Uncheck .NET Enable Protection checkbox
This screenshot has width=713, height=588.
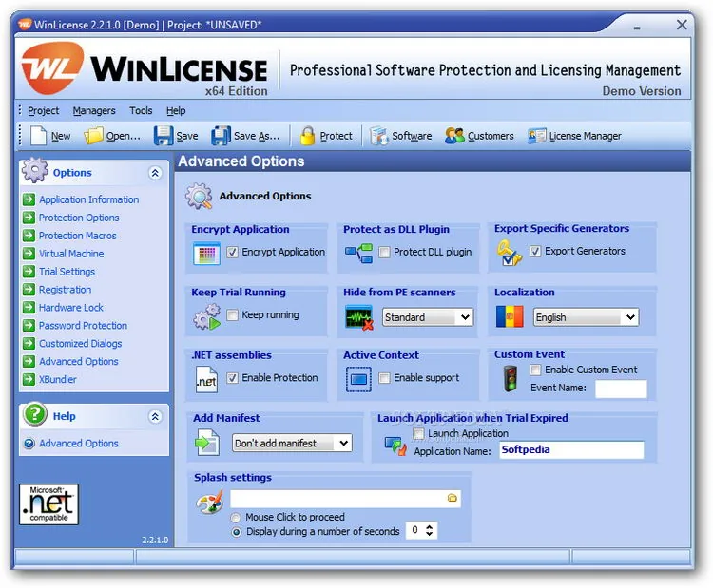pos(232,378)
